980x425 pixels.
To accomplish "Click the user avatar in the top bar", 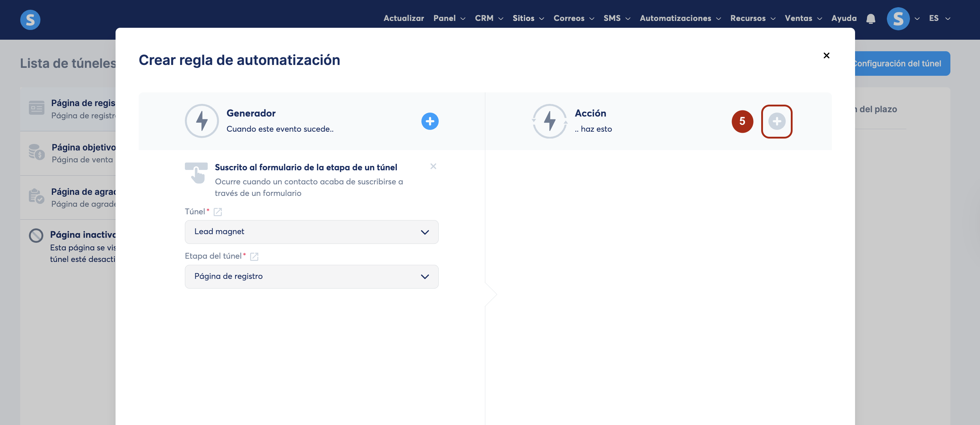I will tap(898, 19).
